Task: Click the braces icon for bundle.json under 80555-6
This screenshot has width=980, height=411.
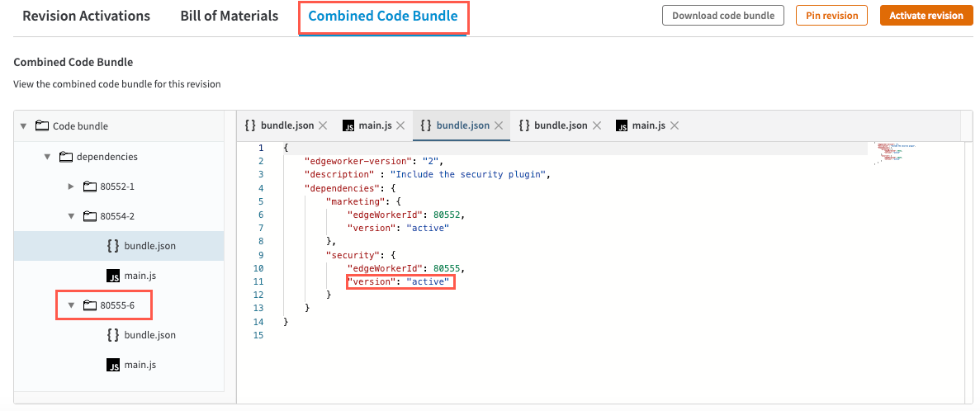Action: [113, 335]
